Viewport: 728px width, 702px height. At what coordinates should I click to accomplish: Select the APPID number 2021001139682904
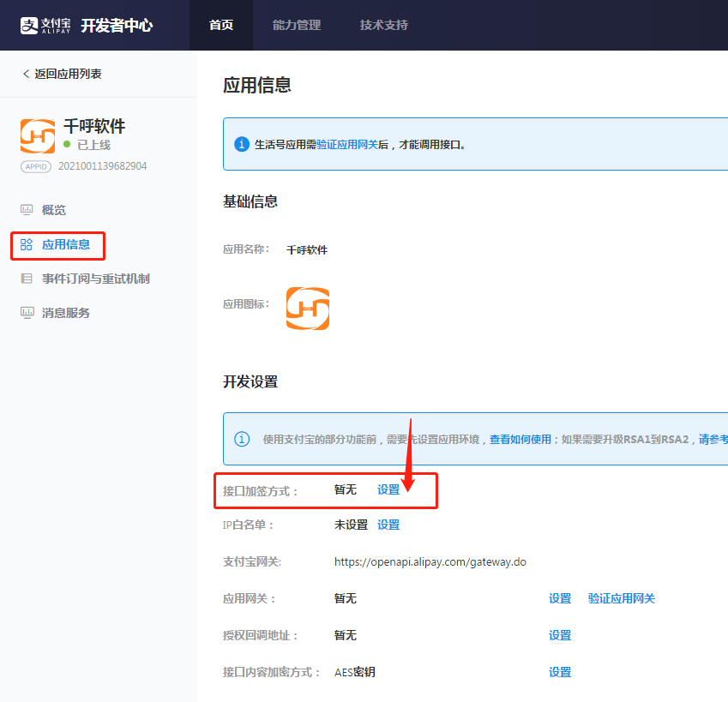(x=103, y=166)
